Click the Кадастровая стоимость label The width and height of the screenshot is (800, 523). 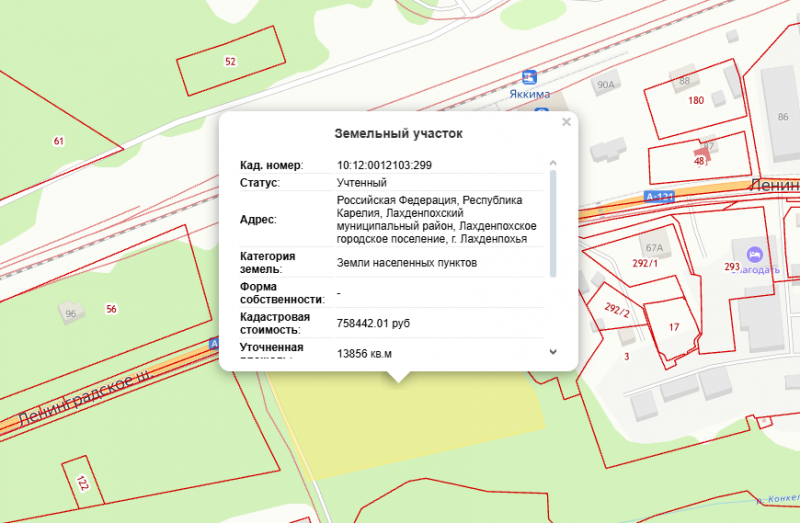[x=275, y=323]
